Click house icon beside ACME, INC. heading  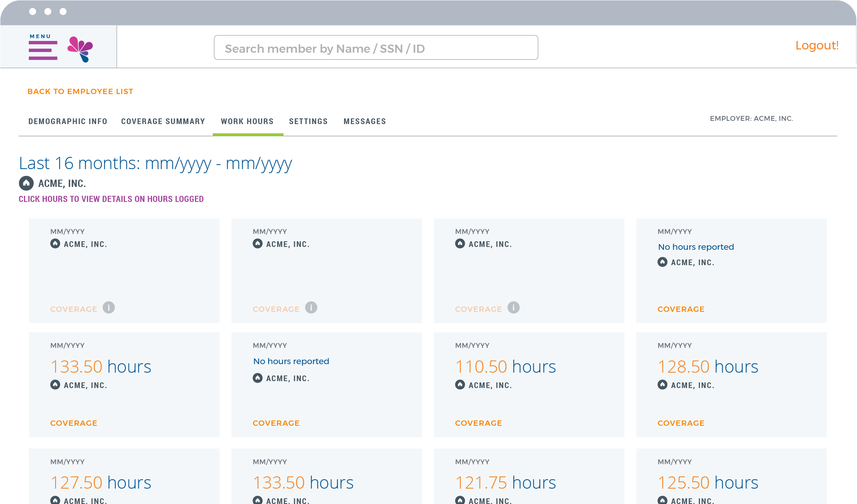26,183
